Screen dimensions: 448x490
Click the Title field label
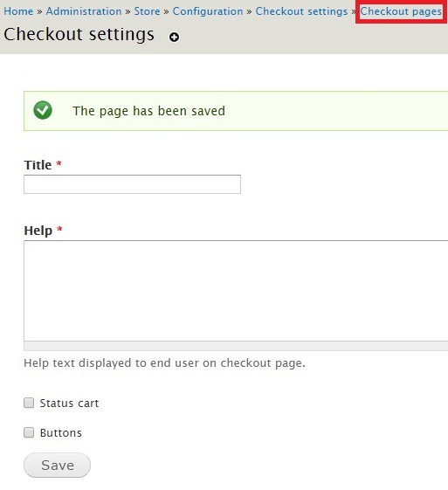click(38, 165)
